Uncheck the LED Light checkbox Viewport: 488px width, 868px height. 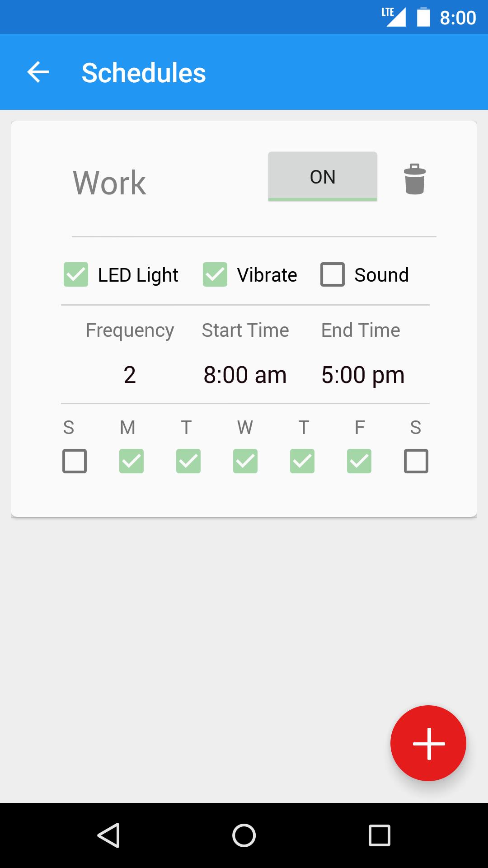point(76,274)
